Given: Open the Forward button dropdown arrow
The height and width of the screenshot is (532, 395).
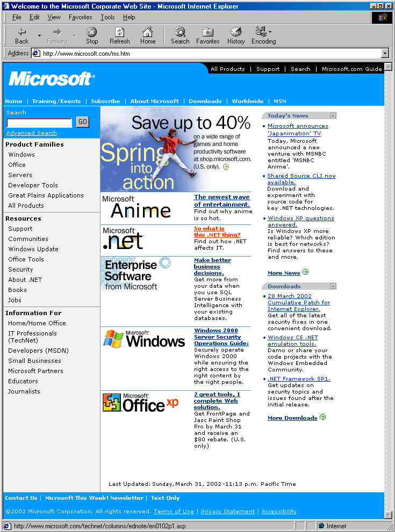Looking at the screenshot, I should pyautogui.click(x=74, y=35).
